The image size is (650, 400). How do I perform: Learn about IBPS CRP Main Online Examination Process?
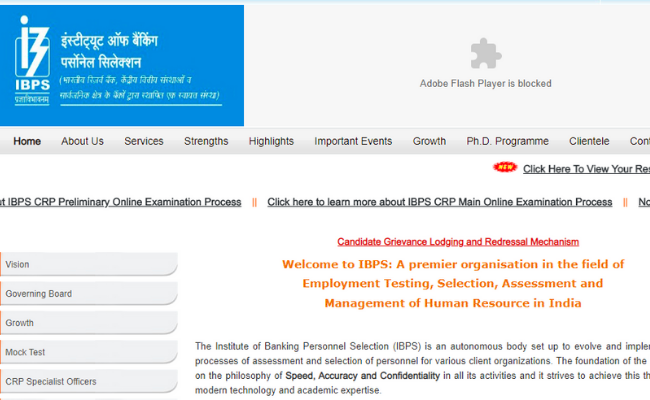tap(439, 202)
